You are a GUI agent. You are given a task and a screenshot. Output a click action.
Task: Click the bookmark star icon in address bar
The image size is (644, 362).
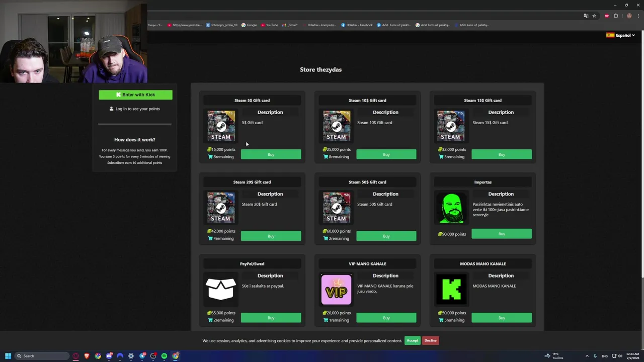click(594, 16)
